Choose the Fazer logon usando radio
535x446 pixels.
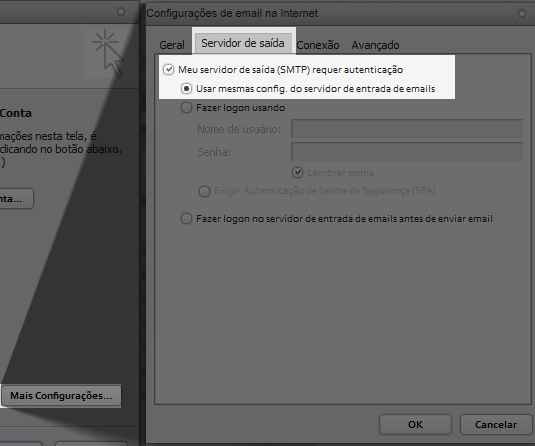186,108
